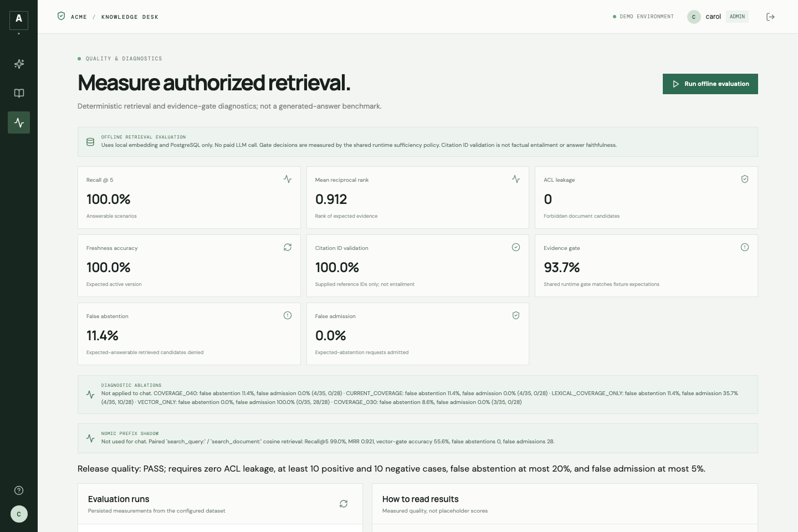The width and height of the screenshot is (798, 532).
Task: Click carol's avatar in the top bar
Action: click(694, 17)
